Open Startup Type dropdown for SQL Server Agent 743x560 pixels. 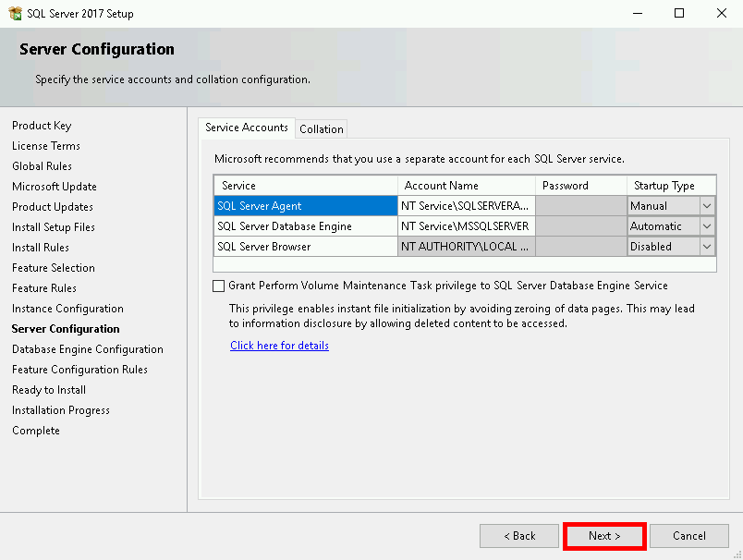tap(707, 206)
